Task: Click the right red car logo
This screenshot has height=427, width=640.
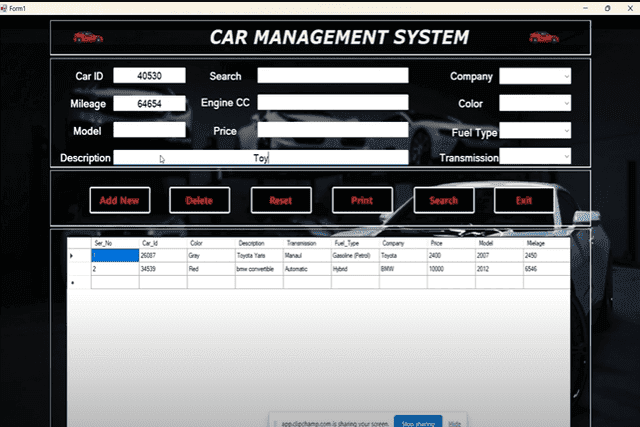Action: (x=544, y=38)
